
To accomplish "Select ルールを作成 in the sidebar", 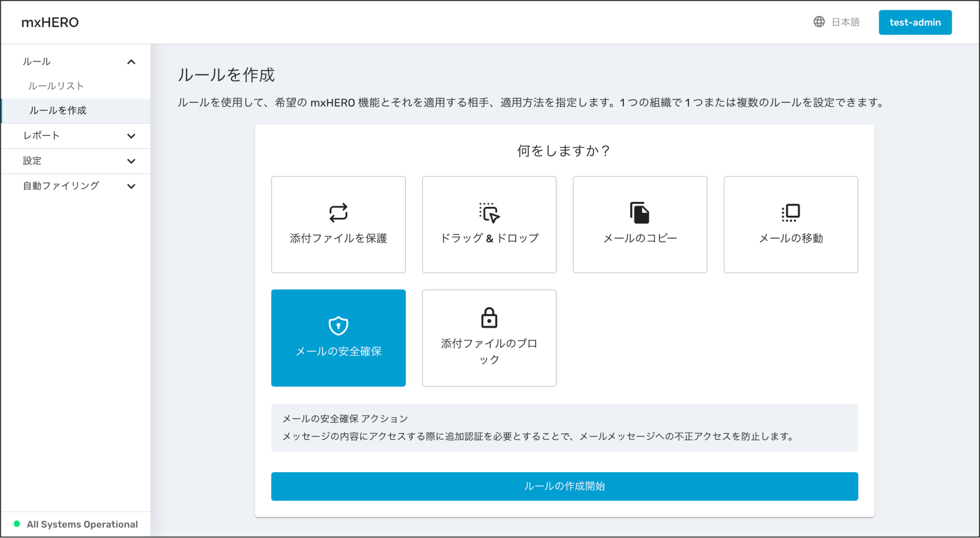I will (58, 110).
